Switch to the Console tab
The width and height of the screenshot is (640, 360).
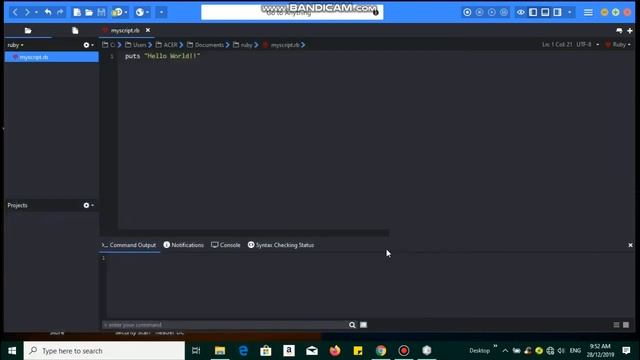coord(226,245)
